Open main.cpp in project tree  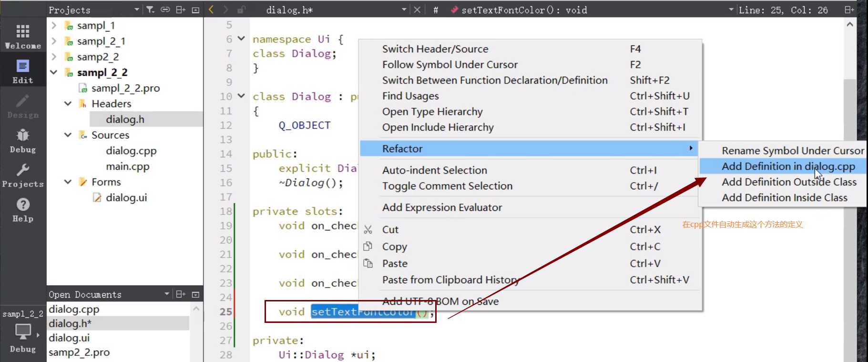[x=127, y=166]
